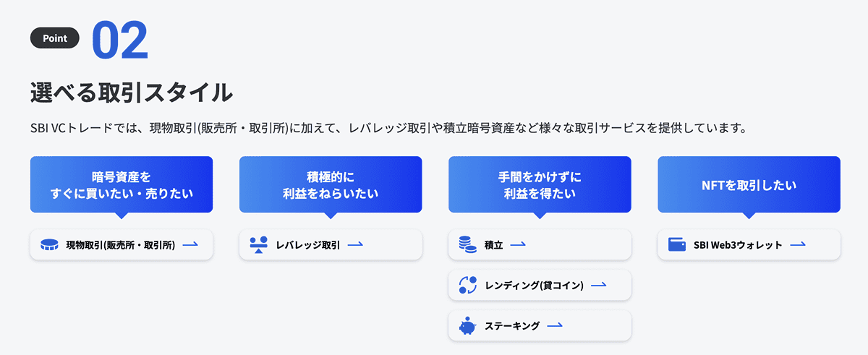
Task: Click the arrow next to レバレッジ取引
Action: pos(355,244)
